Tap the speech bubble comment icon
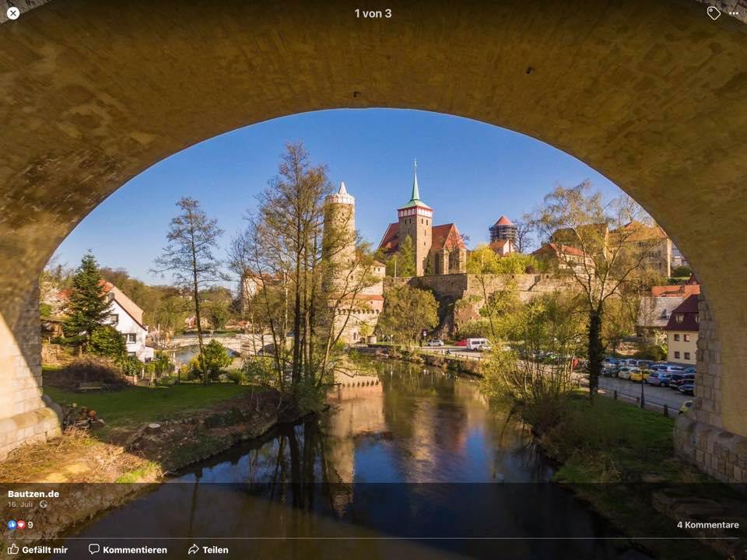This screenshot has width=747, height=560. pos(94,549)
